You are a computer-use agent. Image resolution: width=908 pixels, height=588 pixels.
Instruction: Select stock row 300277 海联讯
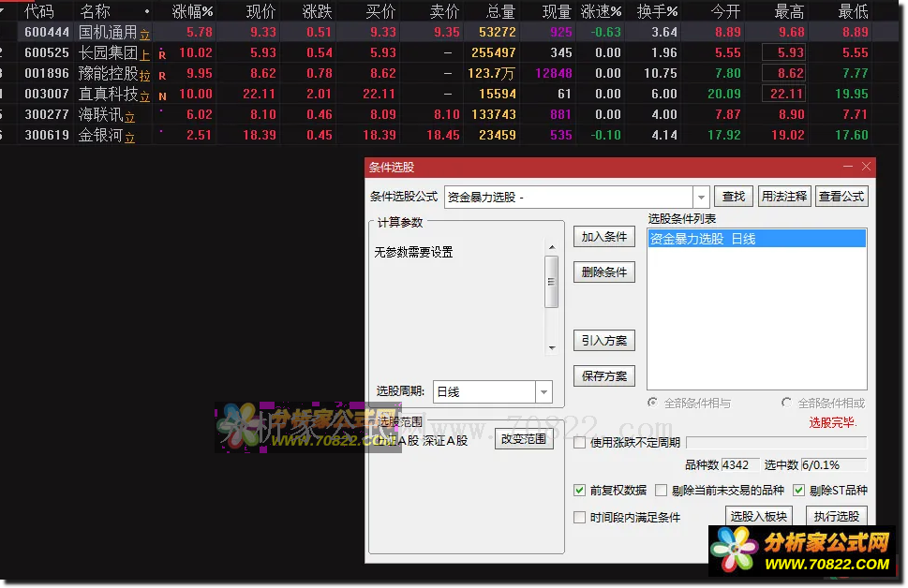point(450,114)
